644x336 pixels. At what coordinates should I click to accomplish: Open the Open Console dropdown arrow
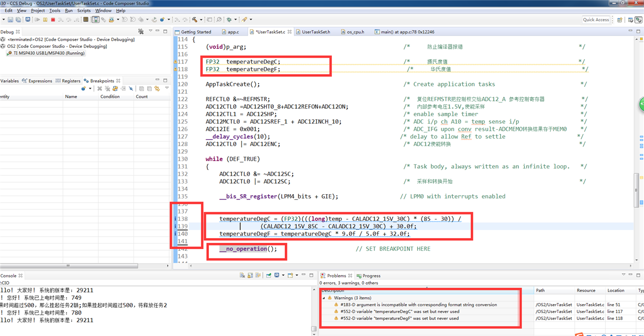(297, 275)
